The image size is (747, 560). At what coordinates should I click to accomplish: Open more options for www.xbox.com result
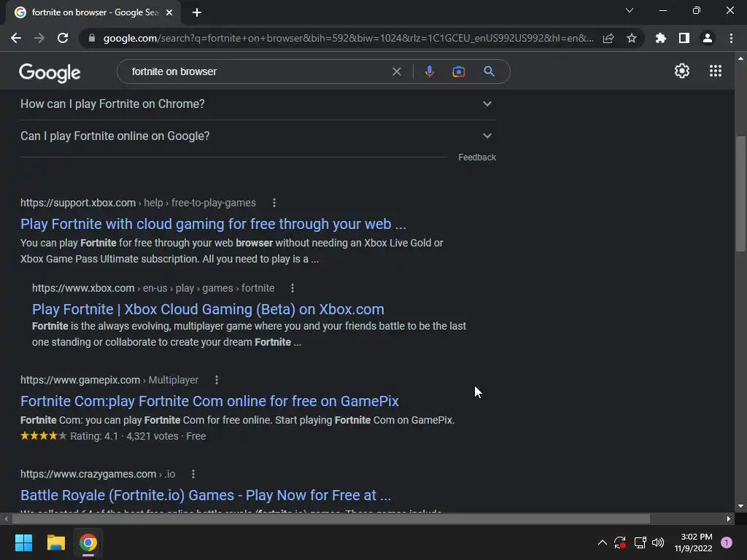coord(293,288)
